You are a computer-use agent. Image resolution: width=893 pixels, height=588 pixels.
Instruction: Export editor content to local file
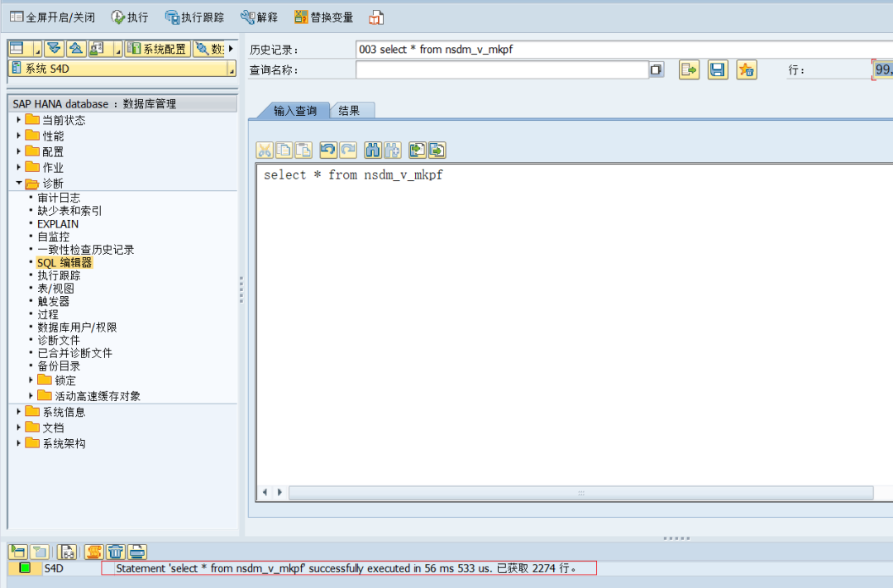[x=437, y=150]
